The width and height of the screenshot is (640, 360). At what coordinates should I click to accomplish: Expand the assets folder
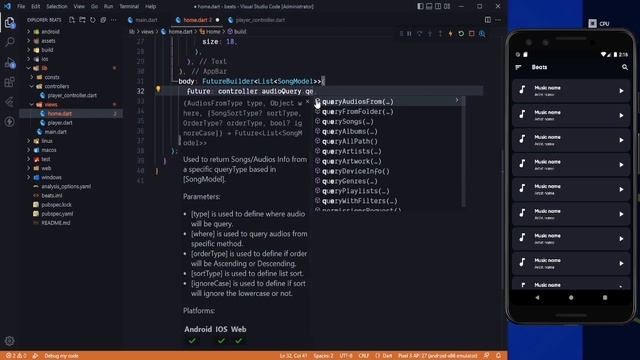click(29, 41)
